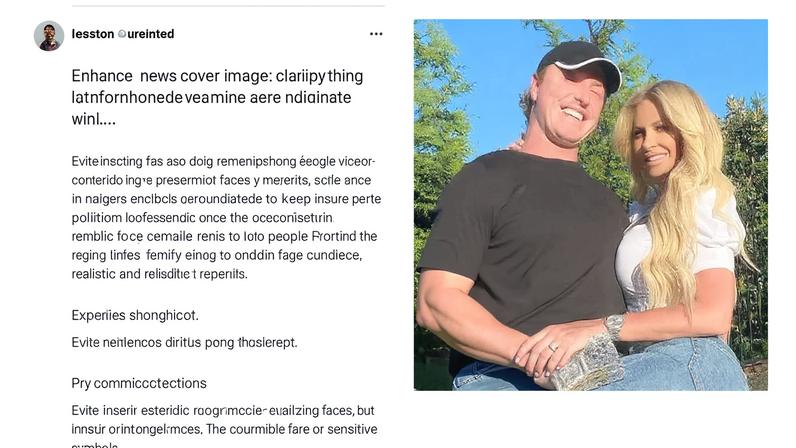Select the "Pry commiccctections" section heading
Image resolution: width=796 pixels, height=448 pixels.
pyautogui.click(x=139, y=383)
